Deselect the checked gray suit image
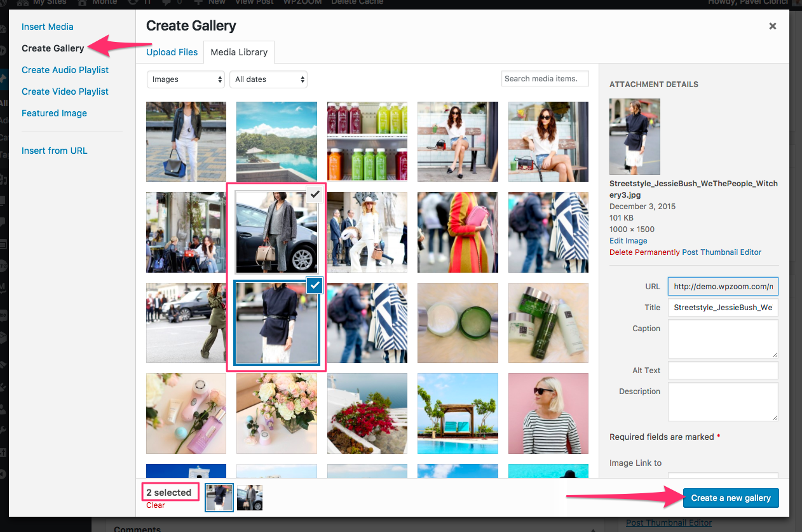Screen dimensions: 802x532 (x=315, y=194)
